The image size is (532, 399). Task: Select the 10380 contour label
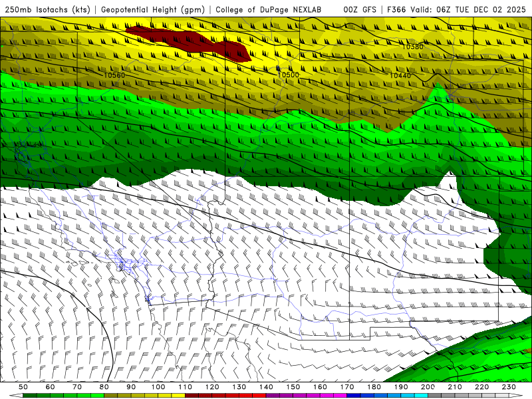412,47
